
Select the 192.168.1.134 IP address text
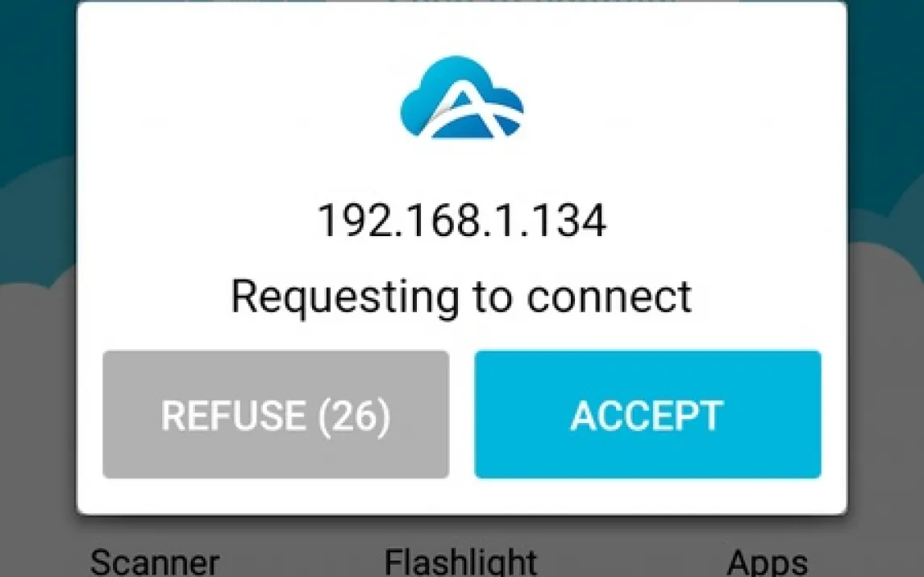pyautogui.click(x=461, y=220)
